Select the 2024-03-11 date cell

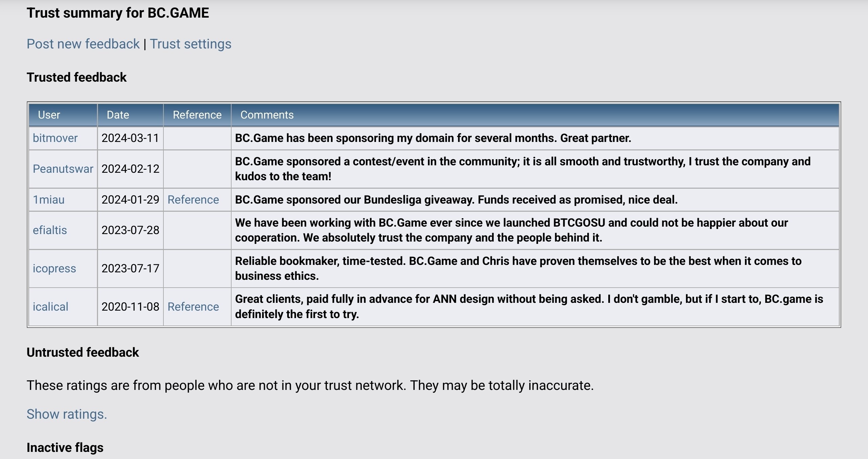tap(130, 138)
